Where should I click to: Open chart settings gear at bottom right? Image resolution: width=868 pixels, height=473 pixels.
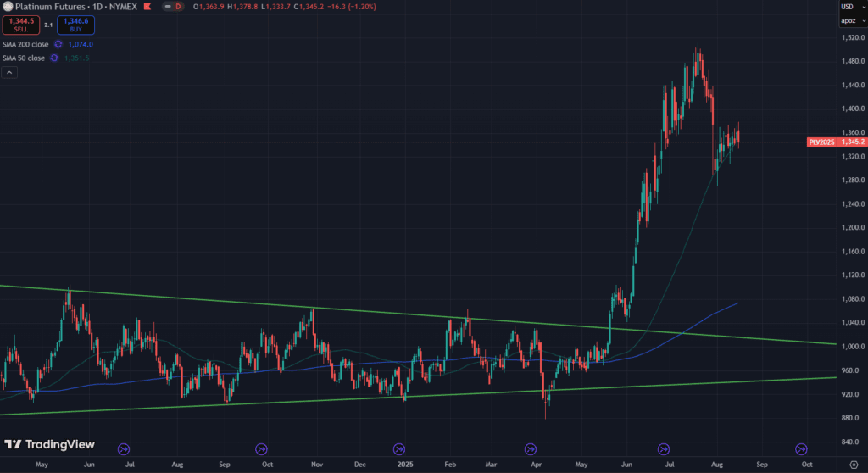pyautogui.click(x=853, y=465)
